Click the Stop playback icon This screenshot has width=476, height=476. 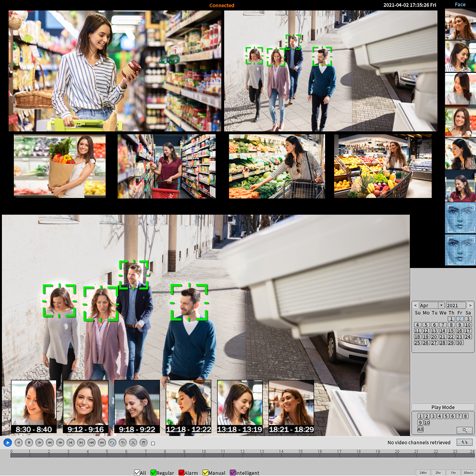29,443
